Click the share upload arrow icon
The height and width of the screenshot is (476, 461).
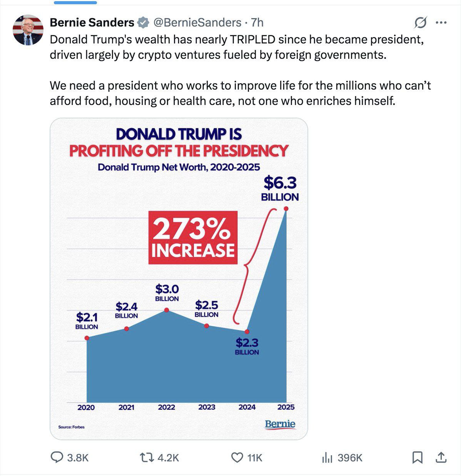click(x=441, y=457)
